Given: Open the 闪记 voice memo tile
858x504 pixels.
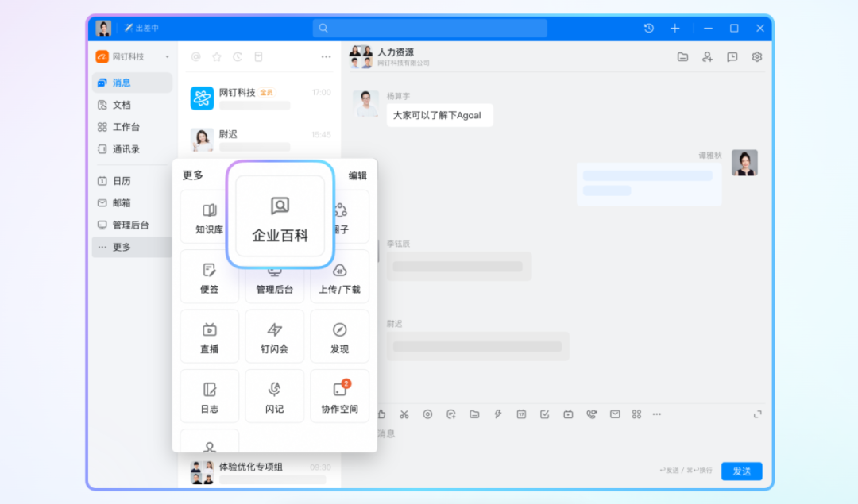Looking at the screenshot, I should [x=274, y=396].
